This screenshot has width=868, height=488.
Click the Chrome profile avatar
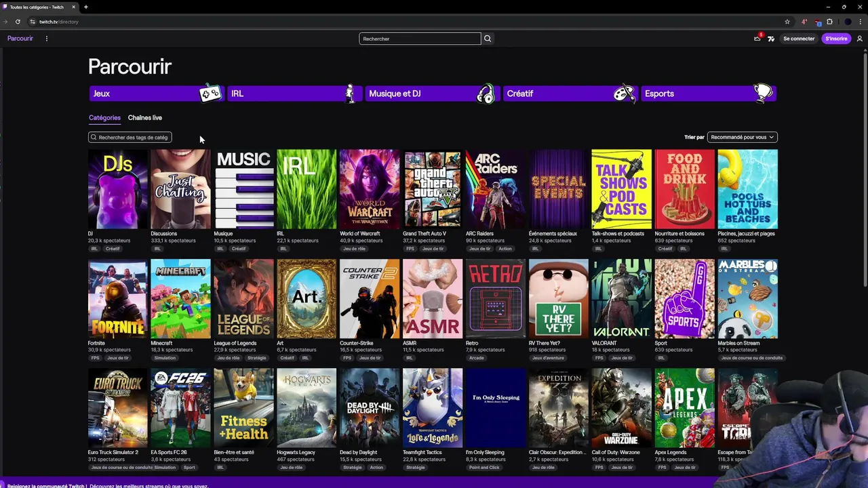point(848,22)
